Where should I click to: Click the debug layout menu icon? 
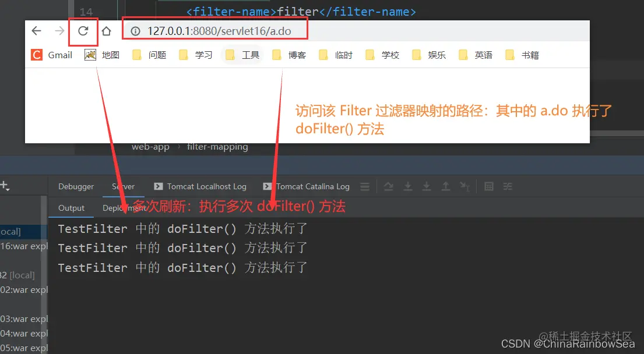point(365,187)
